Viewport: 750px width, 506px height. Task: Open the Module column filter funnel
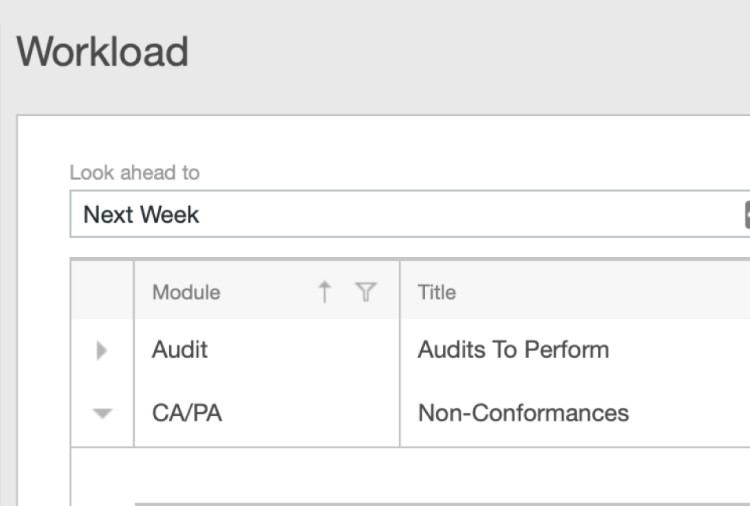366,292
